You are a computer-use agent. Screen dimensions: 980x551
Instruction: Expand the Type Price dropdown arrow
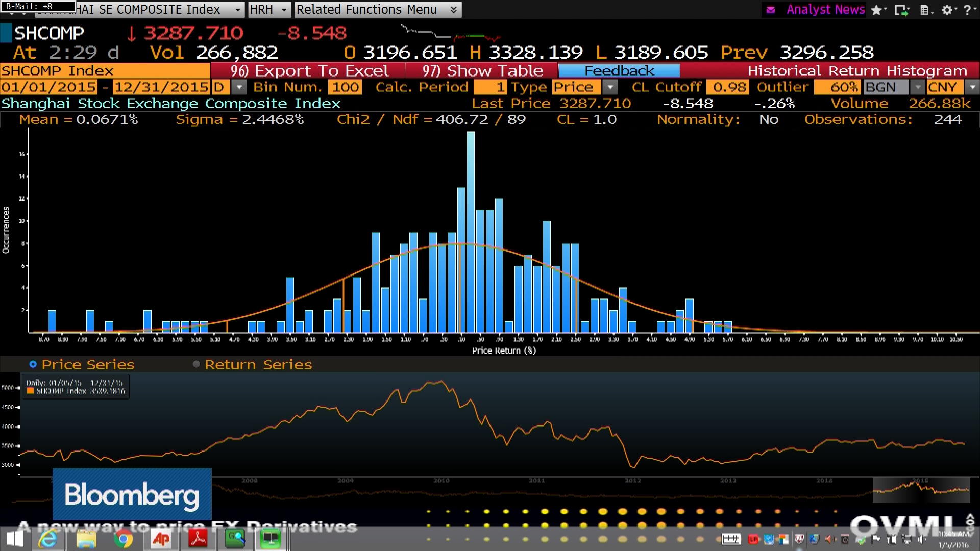click(x=610, y=87)
